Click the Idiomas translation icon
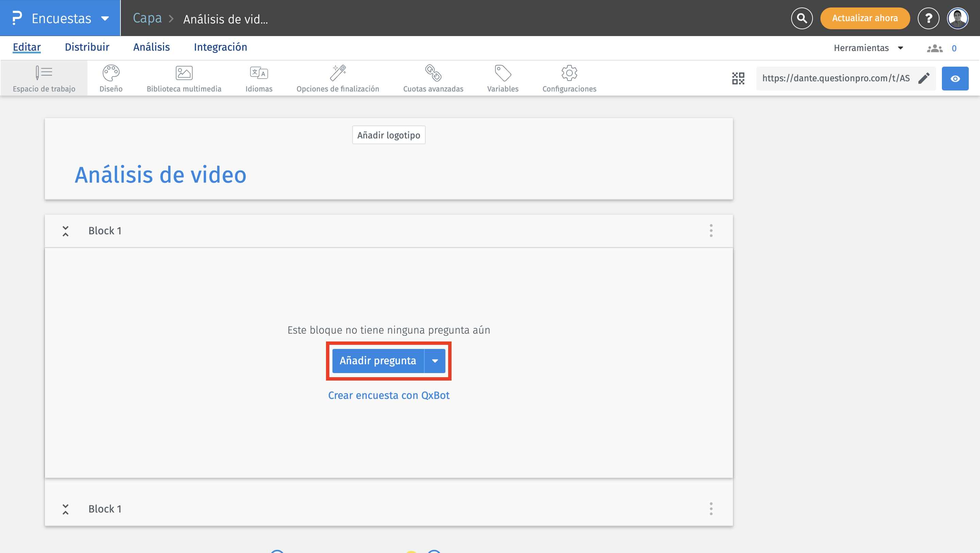The image size is (980, 553). (x=259, y=73)
